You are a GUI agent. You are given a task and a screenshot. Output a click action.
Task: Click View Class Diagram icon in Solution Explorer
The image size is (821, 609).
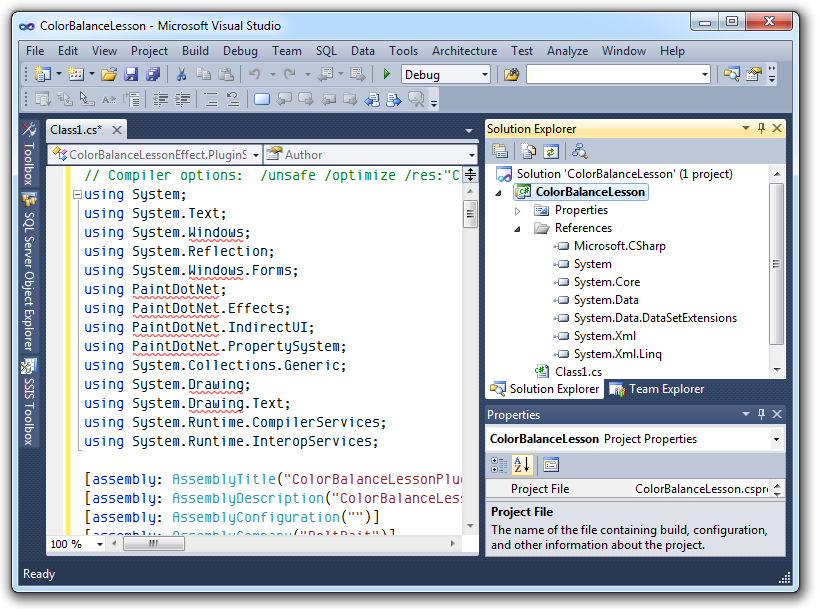(579, 152)
